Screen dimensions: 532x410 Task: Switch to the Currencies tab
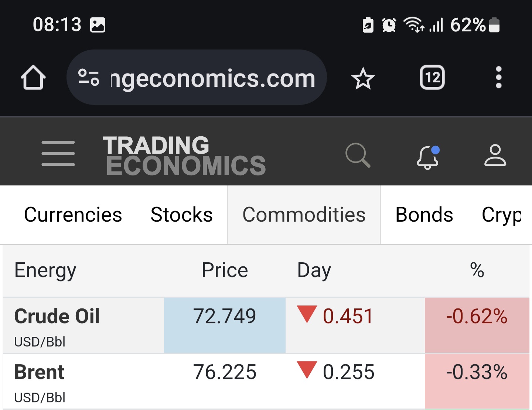pyautogui.click(x=73, y=215)
